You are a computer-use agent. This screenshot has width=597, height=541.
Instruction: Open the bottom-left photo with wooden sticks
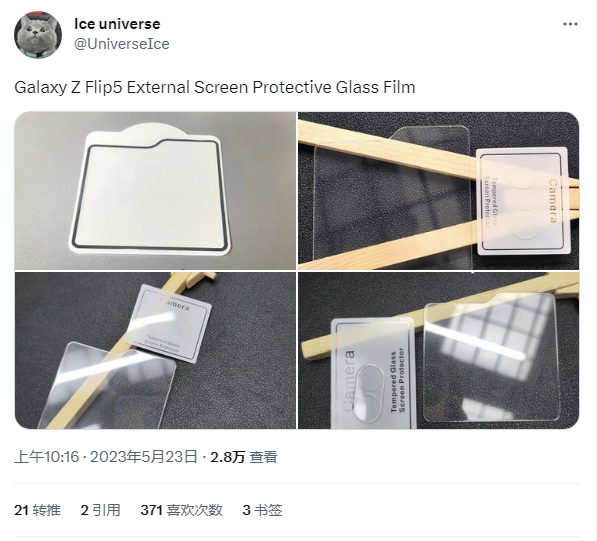pos(155,350)
